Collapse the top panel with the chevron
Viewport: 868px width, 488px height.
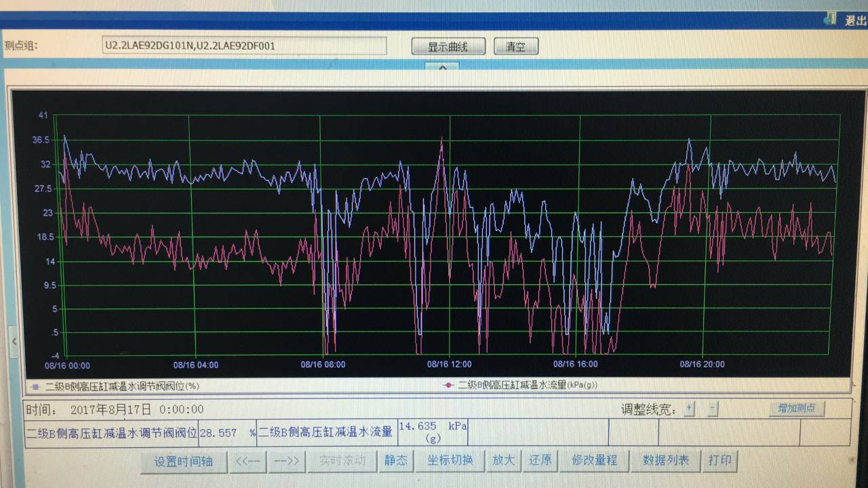click(442, 67)
